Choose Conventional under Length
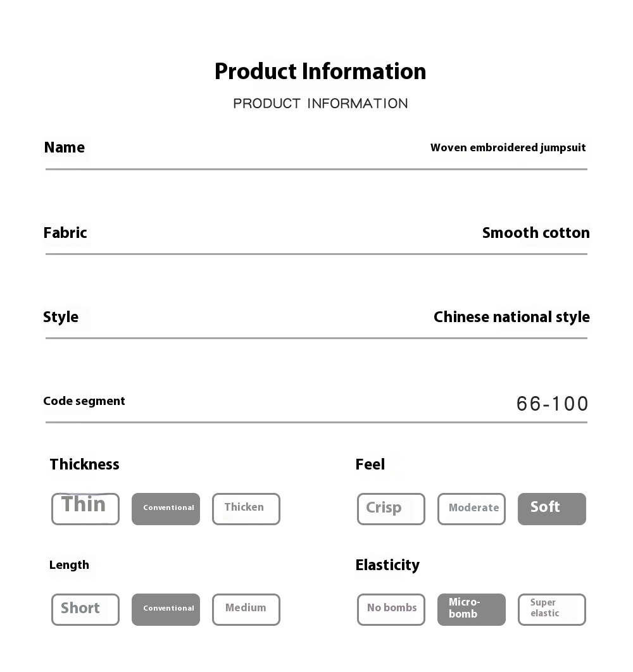 166,609
